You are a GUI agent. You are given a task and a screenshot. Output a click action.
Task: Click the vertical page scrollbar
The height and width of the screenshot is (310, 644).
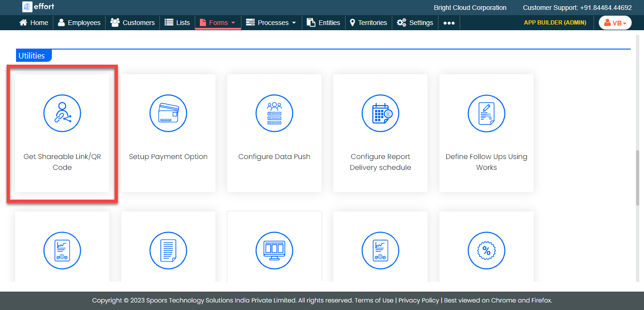(x=637, y=177)
